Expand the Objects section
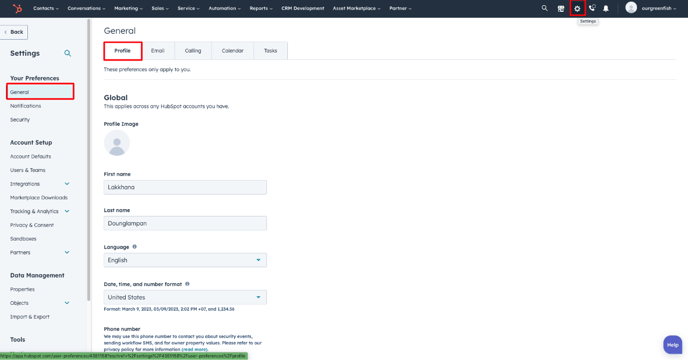This screenshot has width=688, height=360. 40,303
